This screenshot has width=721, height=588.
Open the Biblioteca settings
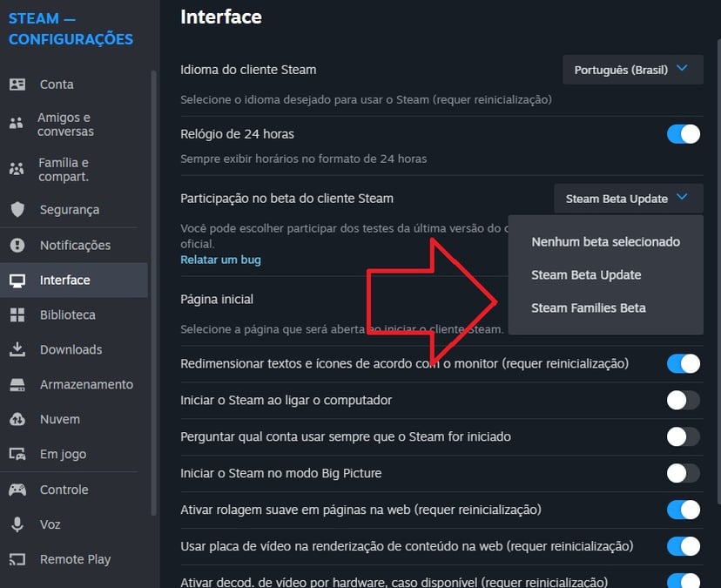point(73,315)
